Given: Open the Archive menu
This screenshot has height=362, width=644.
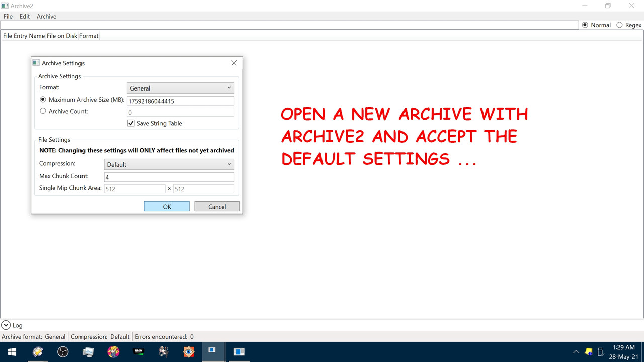Looking at the screenshot, I should pyautogui.click(x=46, y=16).
